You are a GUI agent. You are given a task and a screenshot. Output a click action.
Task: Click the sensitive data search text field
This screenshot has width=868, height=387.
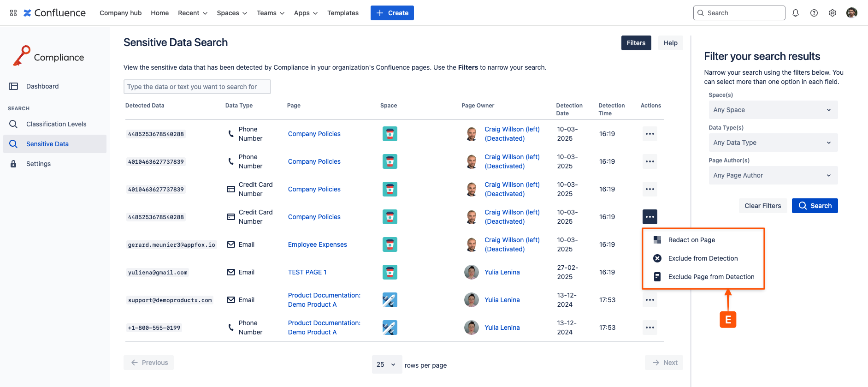click(x=197, y=87)
